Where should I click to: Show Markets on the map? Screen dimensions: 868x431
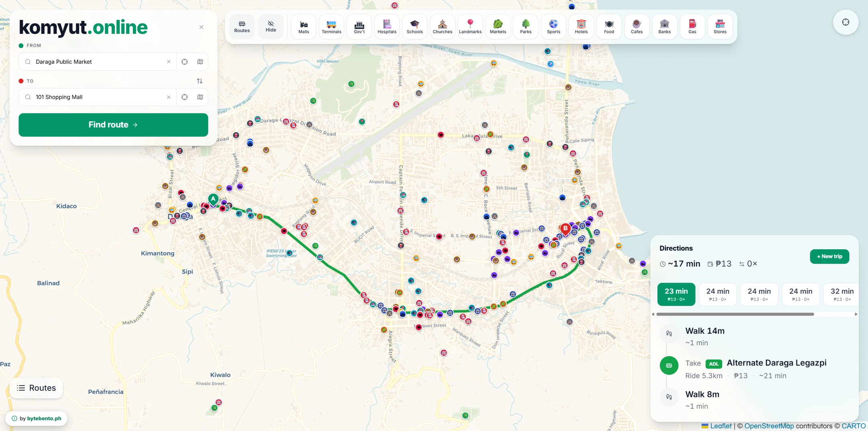[498, 27]
